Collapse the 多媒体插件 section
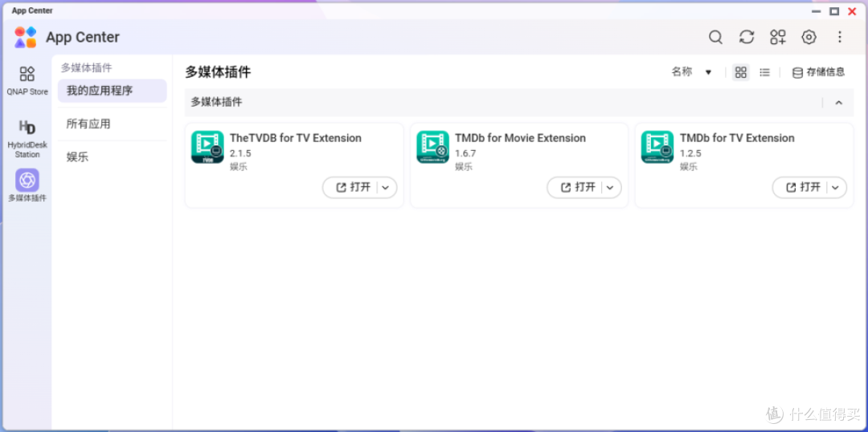 pos(838,102)
